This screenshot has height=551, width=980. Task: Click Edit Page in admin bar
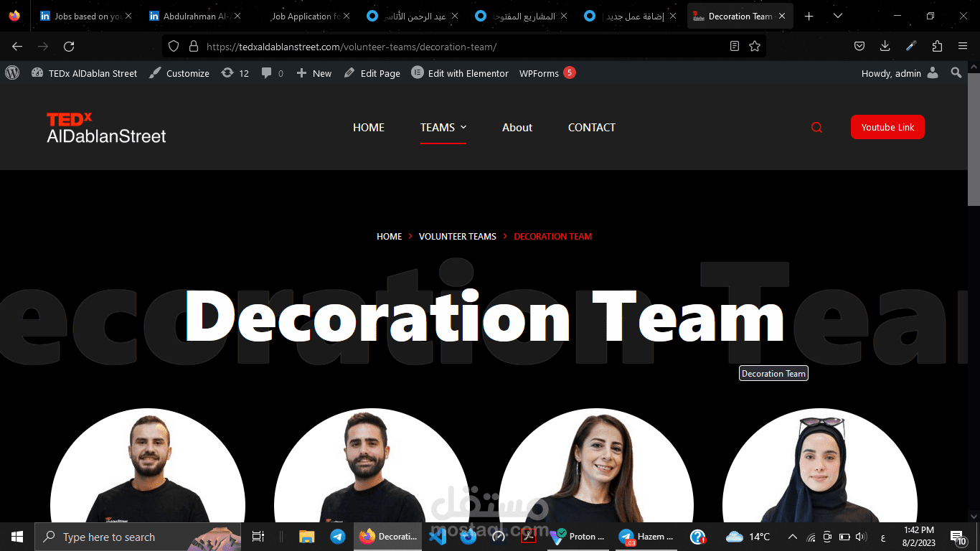372,73
